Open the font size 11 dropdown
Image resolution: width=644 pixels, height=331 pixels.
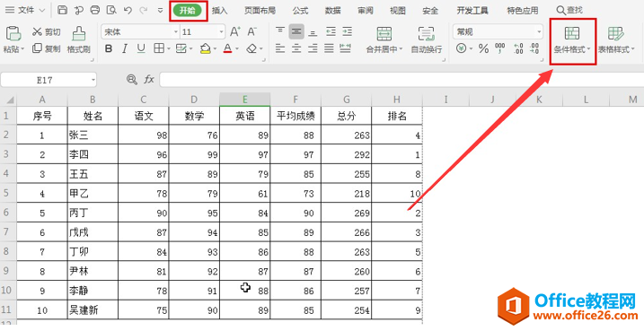pos(221,32)
